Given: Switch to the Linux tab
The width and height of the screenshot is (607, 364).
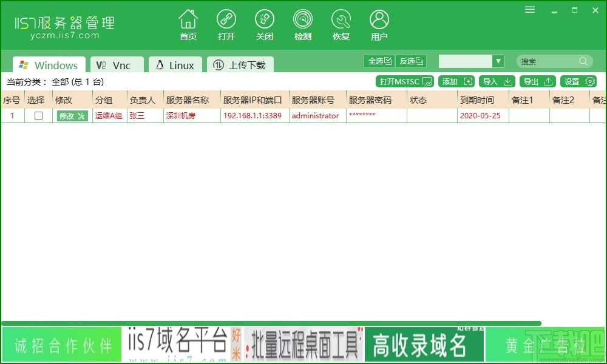Looking at the screenshot, I should coord(175,64).
